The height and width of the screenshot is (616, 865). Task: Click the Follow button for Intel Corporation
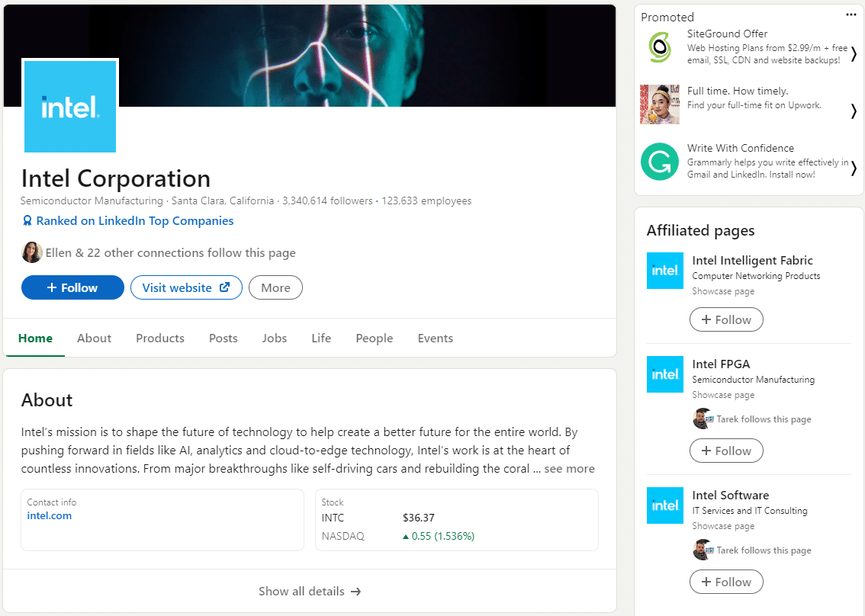click(72, 287)
